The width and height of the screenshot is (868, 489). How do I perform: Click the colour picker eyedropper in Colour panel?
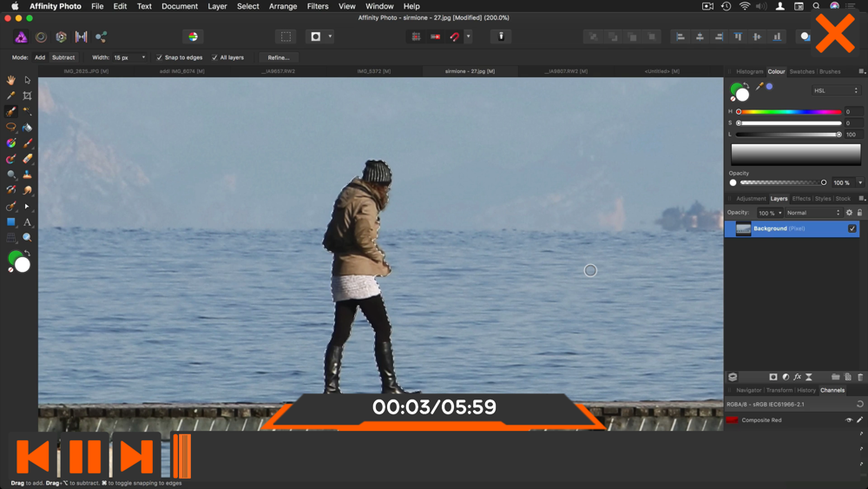pos(759,87)
